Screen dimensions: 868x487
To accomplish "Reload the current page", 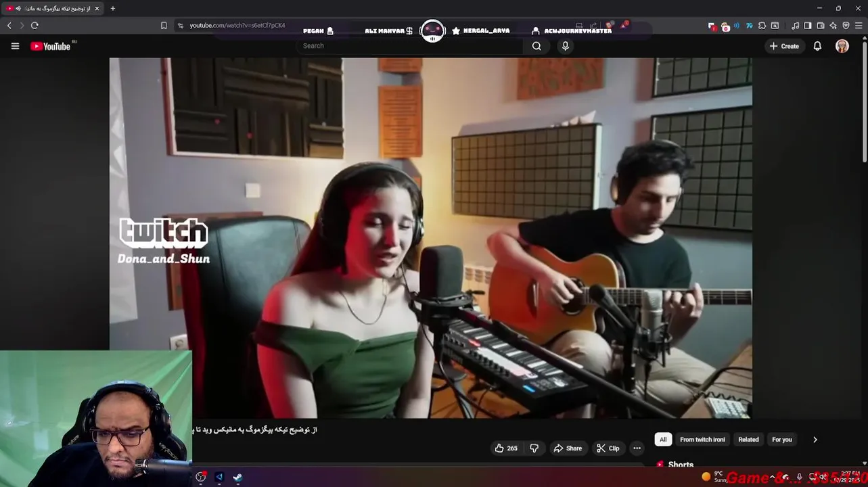I will coord(35,25).
